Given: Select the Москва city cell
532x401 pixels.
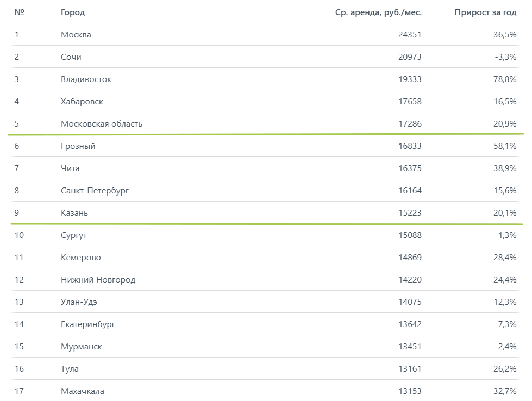Looking at the screenshot, I should [x=76, y=35].
